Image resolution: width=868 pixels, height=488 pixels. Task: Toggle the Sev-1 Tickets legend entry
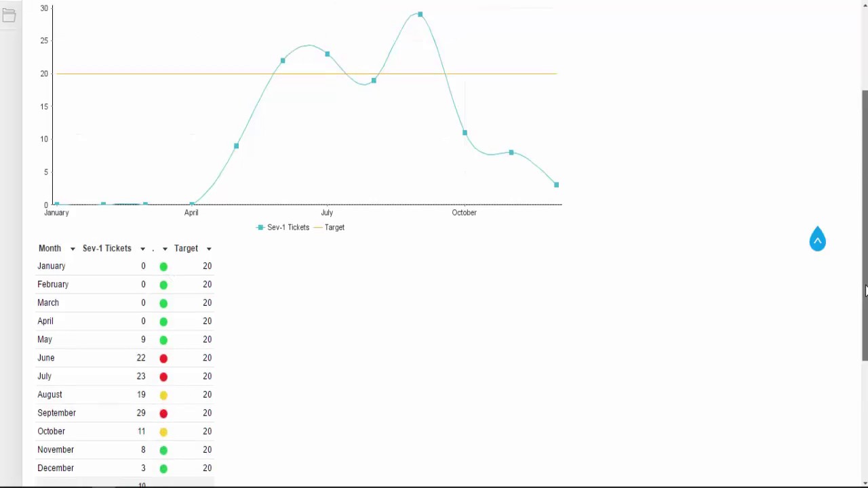coord(283,227)
